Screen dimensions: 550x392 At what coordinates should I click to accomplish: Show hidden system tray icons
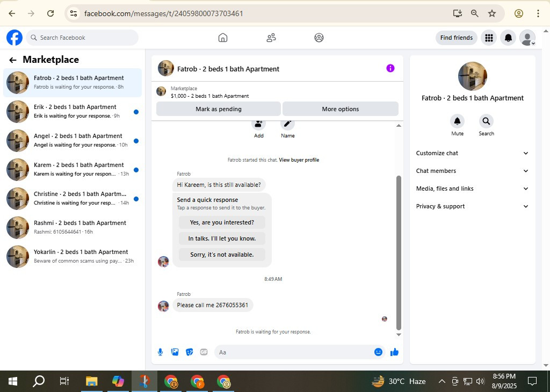pos(442,381)
